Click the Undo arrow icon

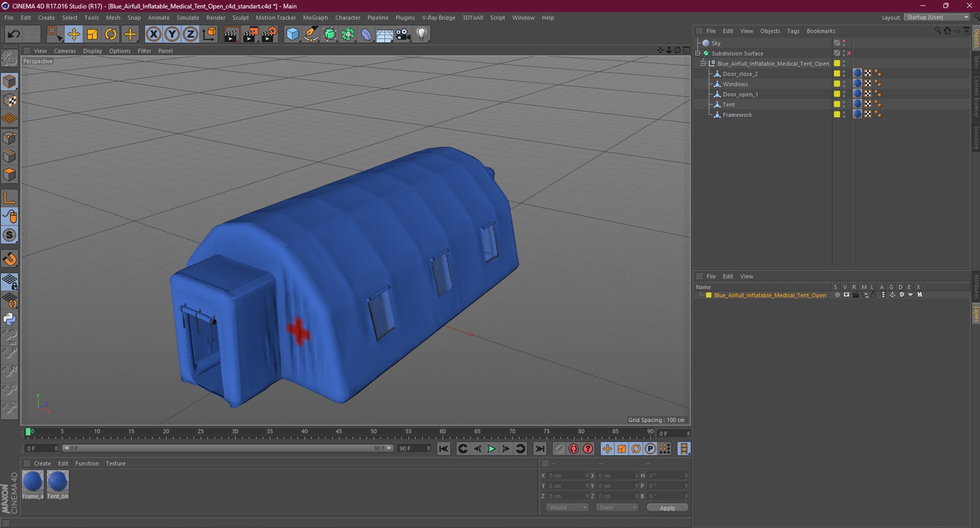tap(14, 34)
